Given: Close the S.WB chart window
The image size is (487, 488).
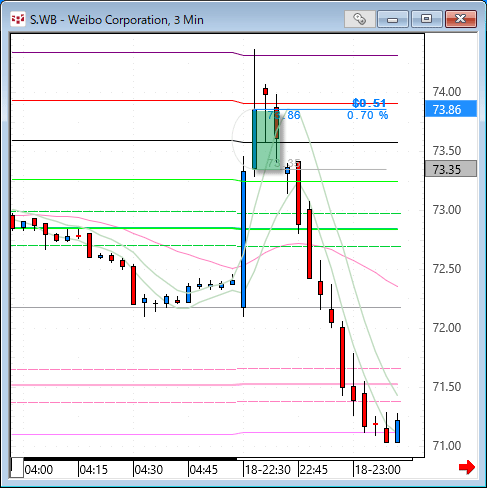Looking at the screenshot, I should point(461,19).
